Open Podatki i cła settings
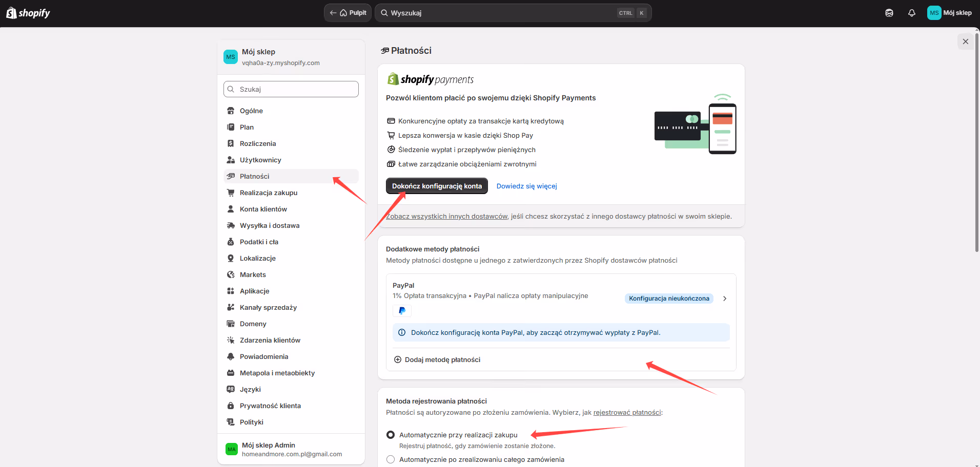980x467 pixels. 259,242
